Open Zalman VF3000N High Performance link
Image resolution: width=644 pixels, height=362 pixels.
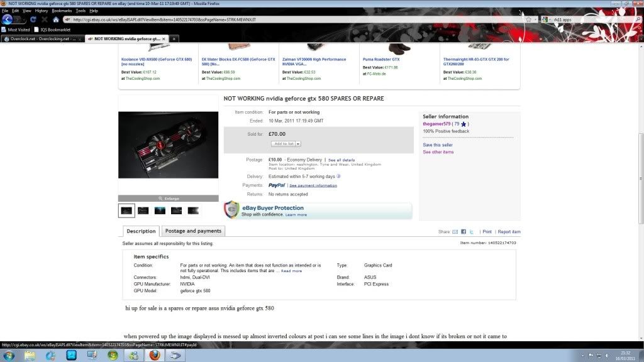point(314,62)
